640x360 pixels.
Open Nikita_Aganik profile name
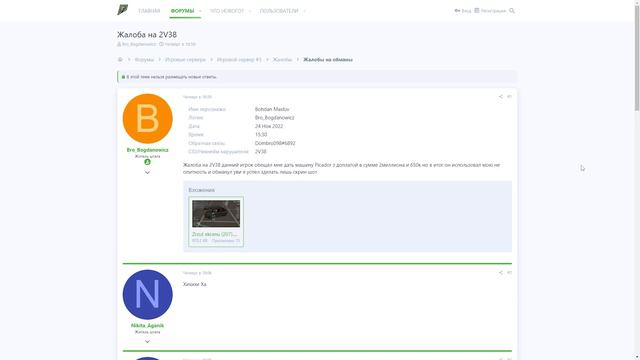coord(147,326)
